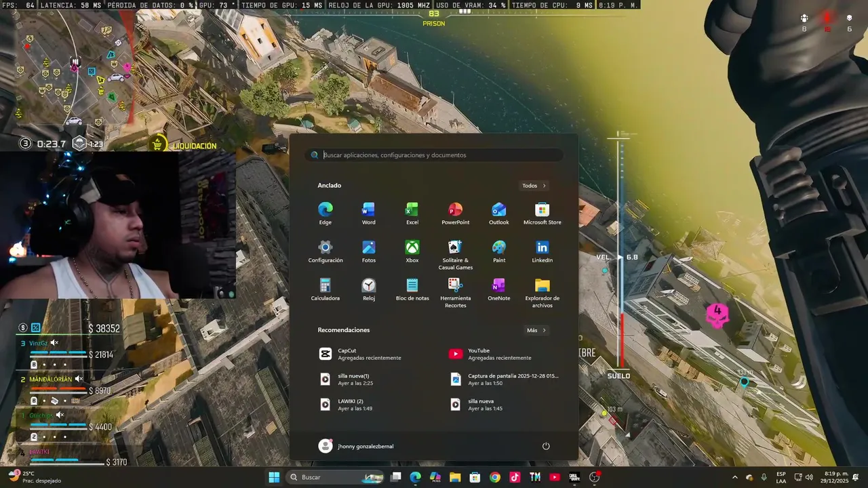Screen dimensions: 868x488
Task: Click the power button in Start menu
Action: pyautogui.click(x=546, y=446)
